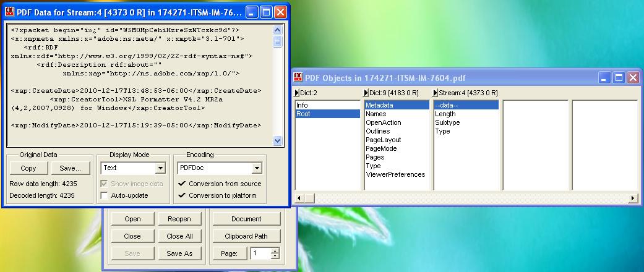Toggle Show image data checkbox
The width and height of the screenshot is (644, 272).
point(105,184)
